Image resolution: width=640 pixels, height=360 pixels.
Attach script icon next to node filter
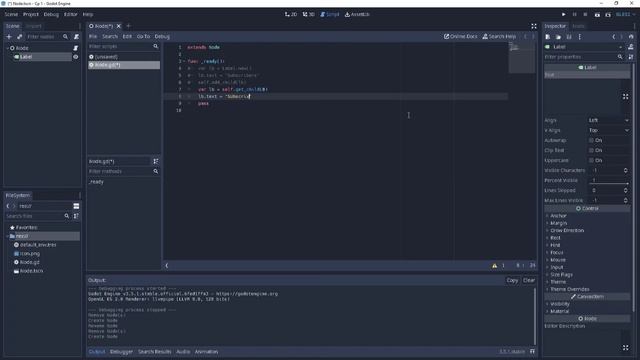pos(76,37)
